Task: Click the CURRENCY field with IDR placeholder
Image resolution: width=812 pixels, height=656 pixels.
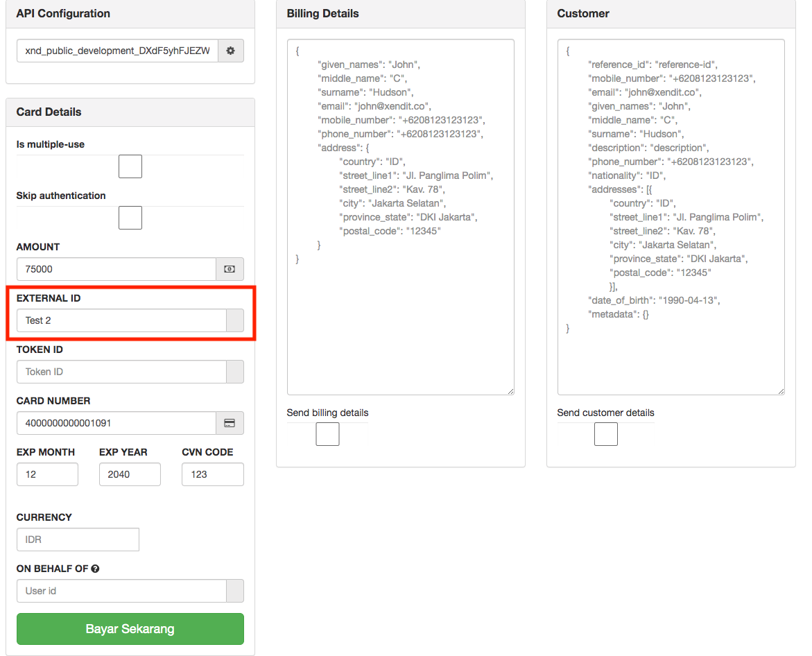Action: coord(78,540)
